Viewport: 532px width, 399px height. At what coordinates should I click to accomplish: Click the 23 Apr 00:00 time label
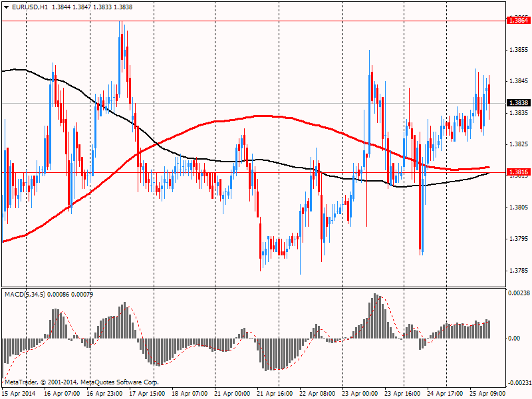[x=361, y=393]
